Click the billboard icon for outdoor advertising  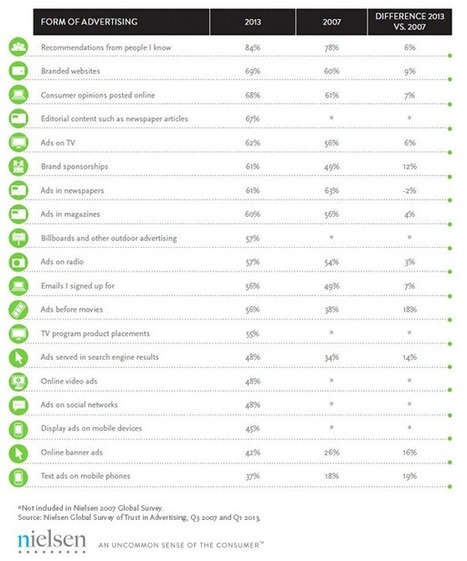18,238
